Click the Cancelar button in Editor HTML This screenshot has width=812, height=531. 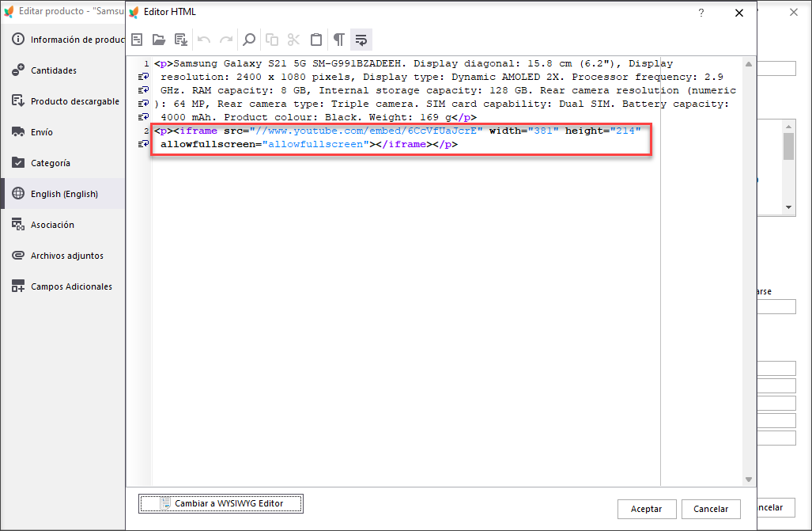pos(711,509)
